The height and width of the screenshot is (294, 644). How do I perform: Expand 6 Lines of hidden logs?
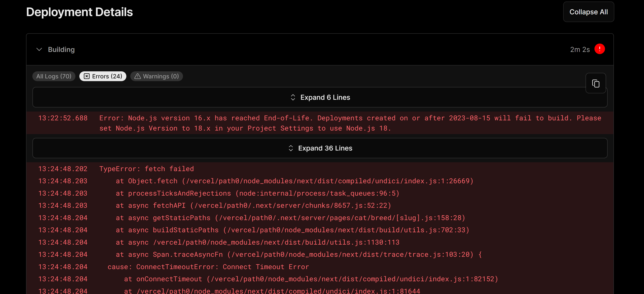[x=320, y=97]
